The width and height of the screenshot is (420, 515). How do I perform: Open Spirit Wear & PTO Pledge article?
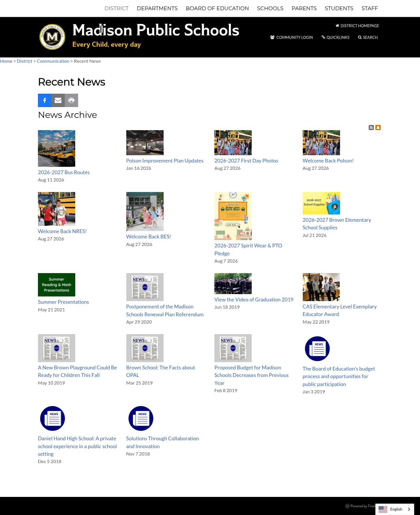(x=248, y=249)
